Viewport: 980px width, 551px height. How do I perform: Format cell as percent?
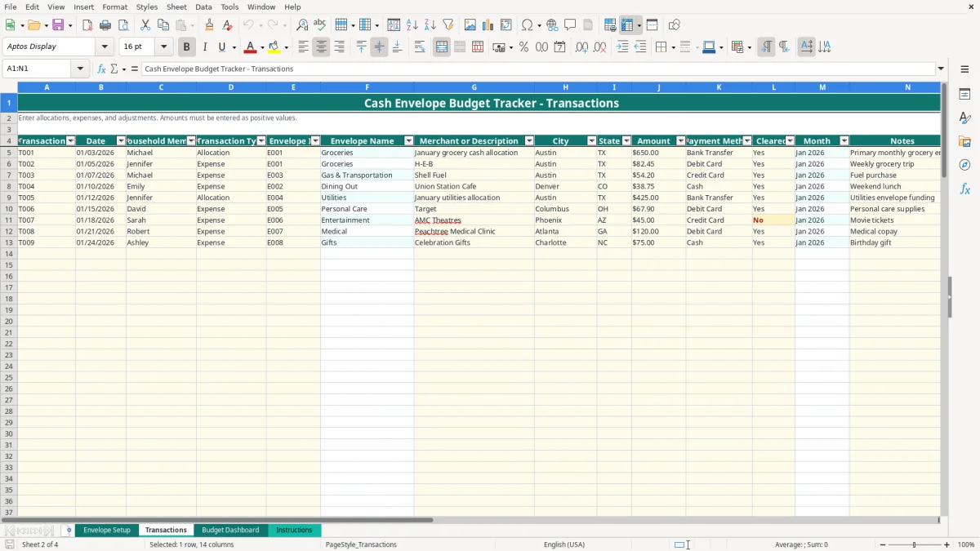coord(523,47)
